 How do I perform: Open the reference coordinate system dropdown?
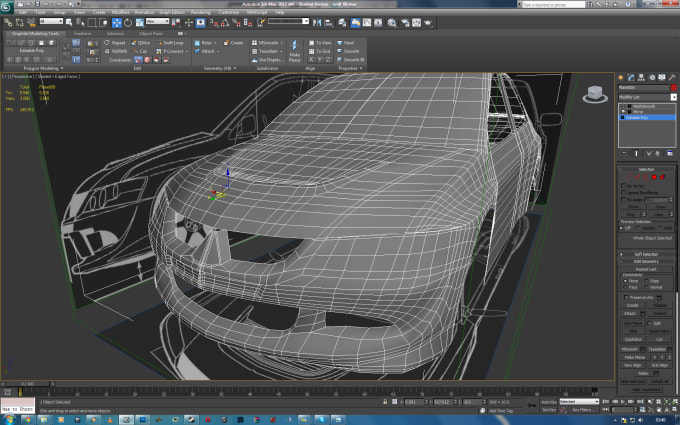[157, 21]
